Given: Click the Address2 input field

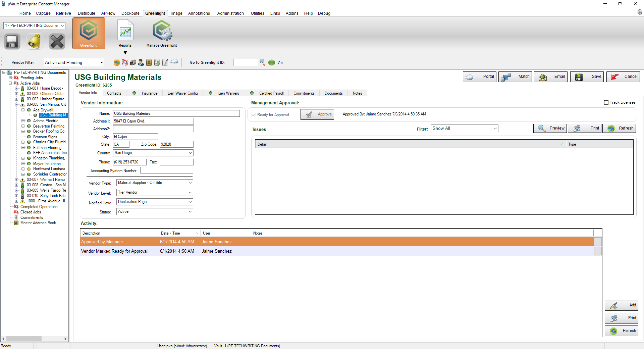Looking at the screenshot, I should [x=153, y=129].
